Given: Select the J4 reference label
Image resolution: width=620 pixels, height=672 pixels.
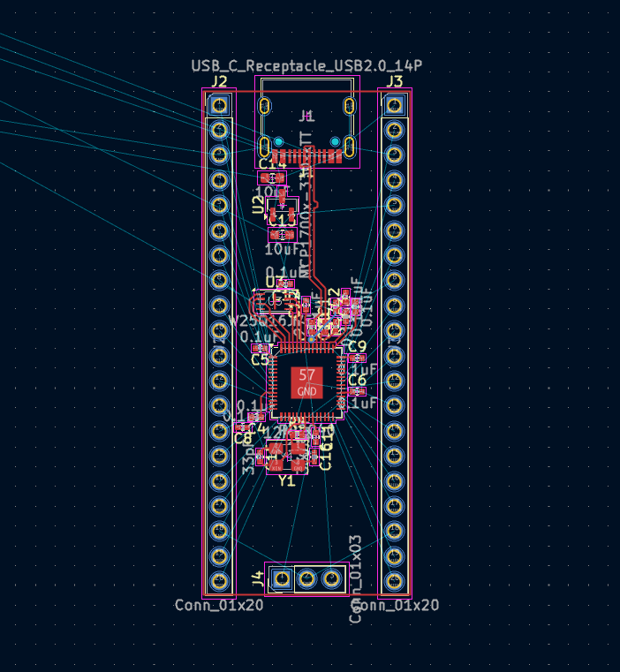Looking at the screenshot, I should tap(257, 579).
